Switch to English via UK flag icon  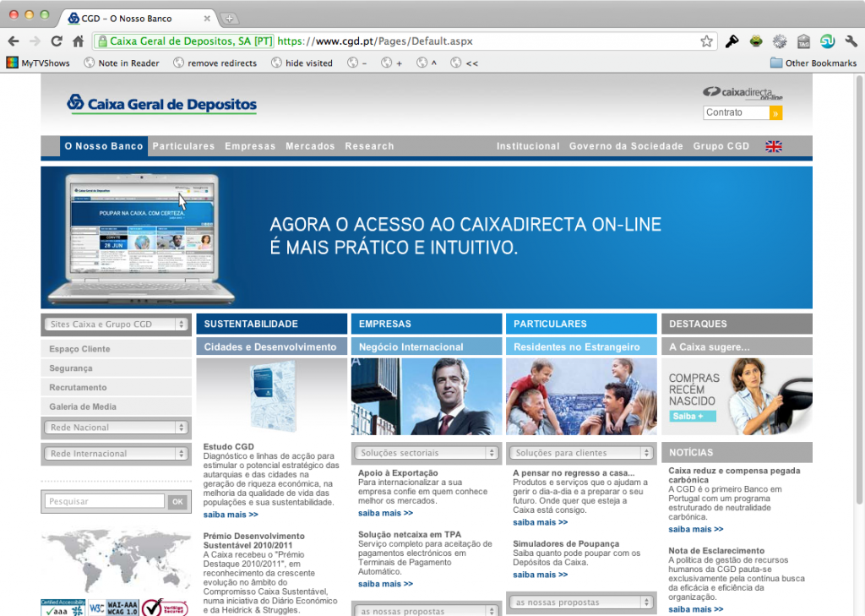pyautogui.click(x=774, y=146)
